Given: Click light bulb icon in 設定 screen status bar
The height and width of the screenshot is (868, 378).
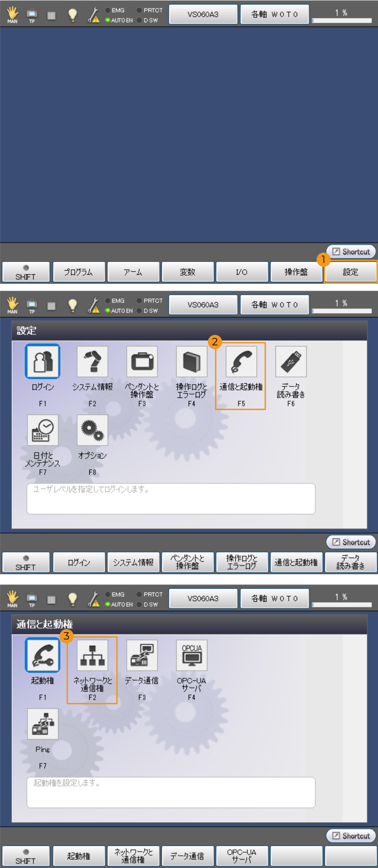Looking at the screenshot, I should [x=72, y=305].
